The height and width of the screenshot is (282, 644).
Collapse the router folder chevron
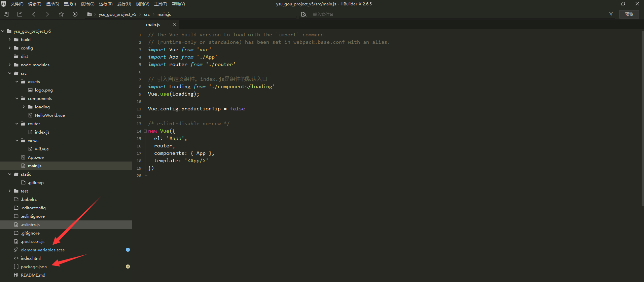17,124
